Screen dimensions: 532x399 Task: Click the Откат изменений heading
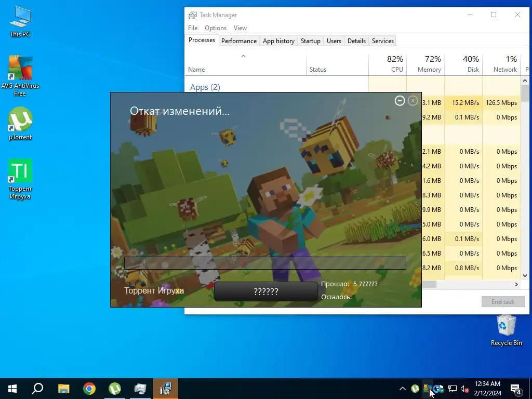179,111
